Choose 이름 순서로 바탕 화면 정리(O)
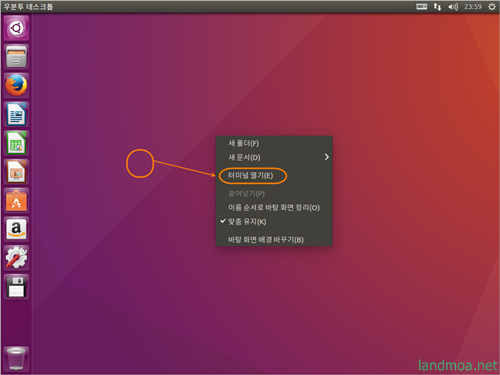This screenshot has width=500, height=375. coord(274,208)
